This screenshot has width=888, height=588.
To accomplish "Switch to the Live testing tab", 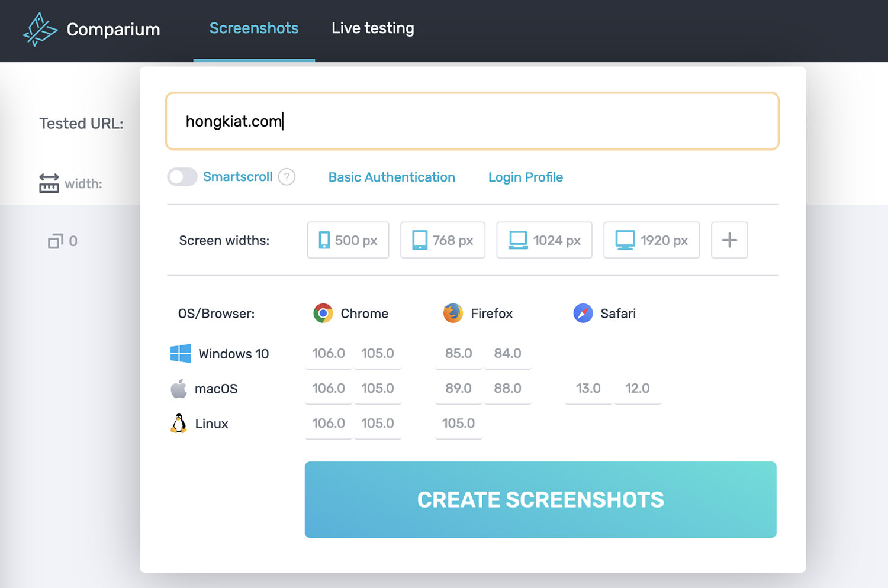I will point(373,28).
